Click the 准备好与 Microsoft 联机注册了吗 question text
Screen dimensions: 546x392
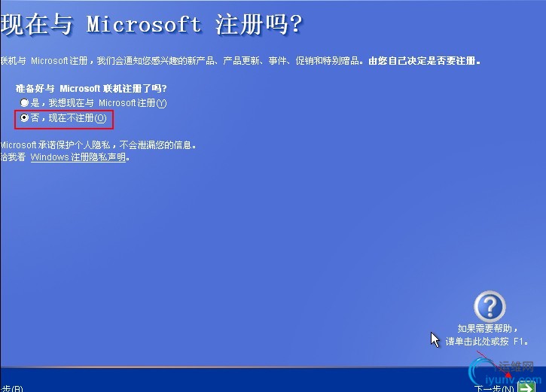pyautogui.click(x=91, y=88)
